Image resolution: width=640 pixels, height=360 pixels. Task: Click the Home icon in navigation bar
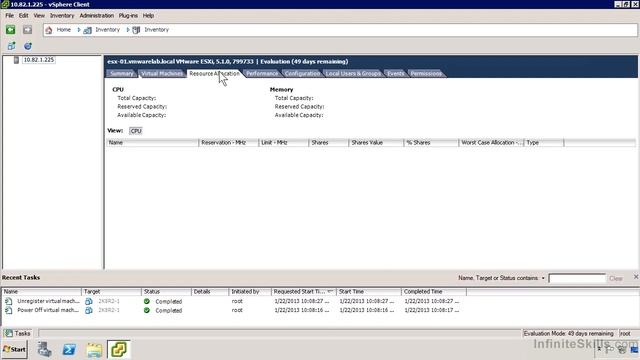tap(49, 30)
